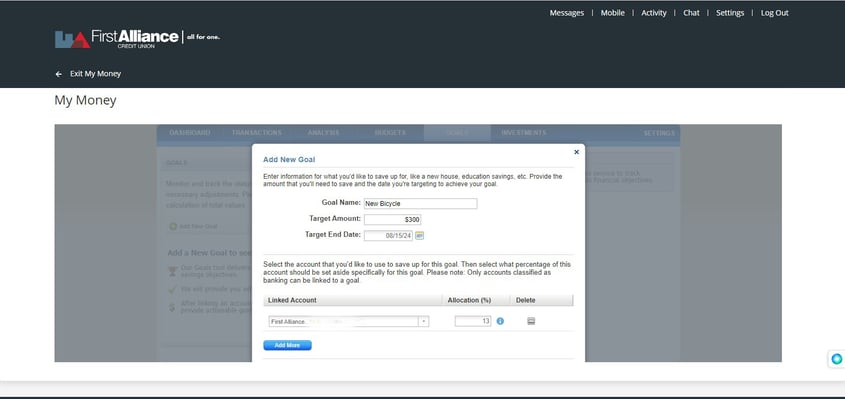Image resolution: width=845 pixels, height=399 pixels.
Task: Open the My Money Settings tab
Action: (x=659, y=133)
